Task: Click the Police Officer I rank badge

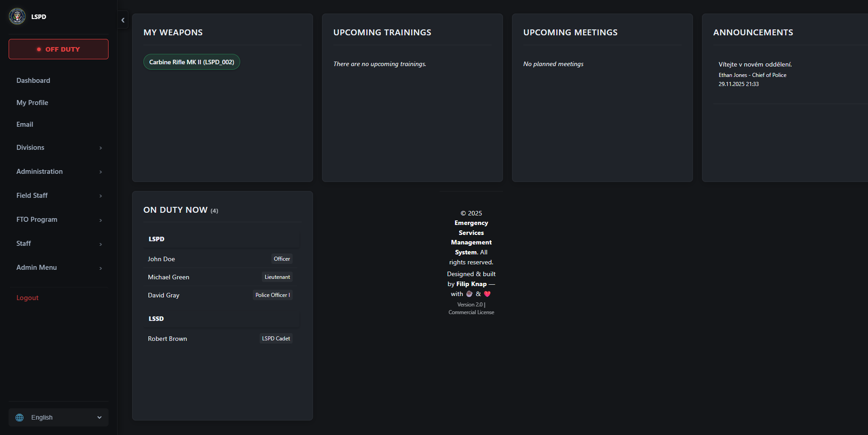Action: [273, 295]
